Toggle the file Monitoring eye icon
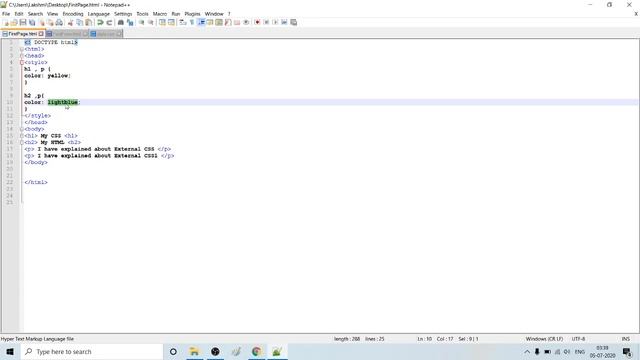 246,22
